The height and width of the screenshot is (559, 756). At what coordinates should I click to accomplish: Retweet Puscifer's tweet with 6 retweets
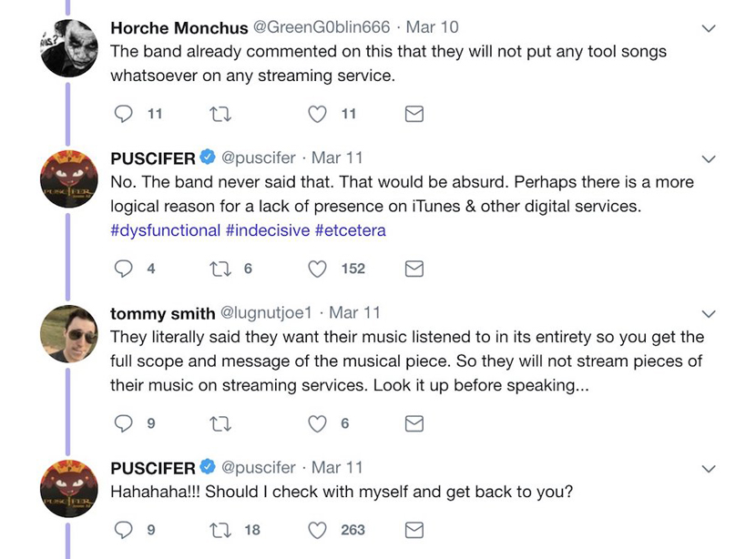tap(220, 269)
